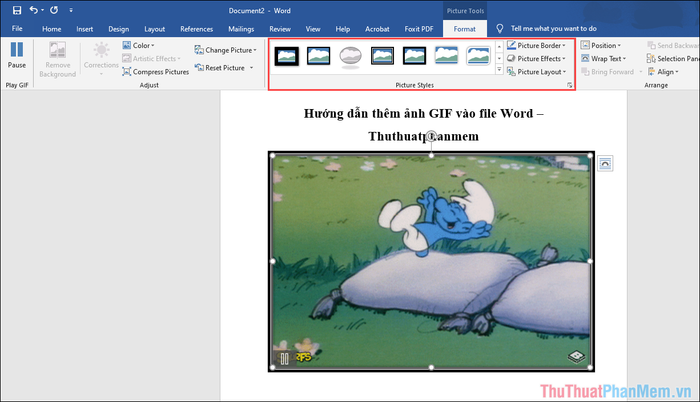Select the Picture Tools Format tab
The width and height of the screenshot is (700, 402).
click(x=465, y=29)
